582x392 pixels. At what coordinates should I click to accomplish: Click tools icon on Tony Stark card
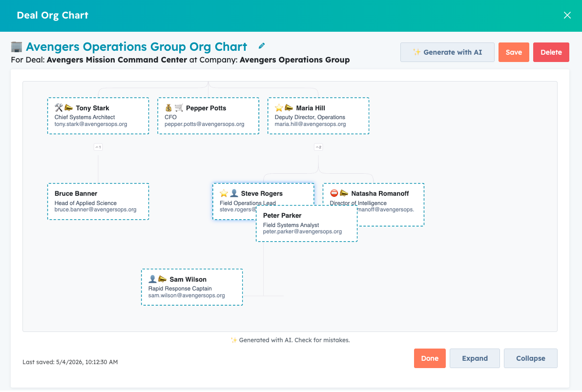[59, 108]
